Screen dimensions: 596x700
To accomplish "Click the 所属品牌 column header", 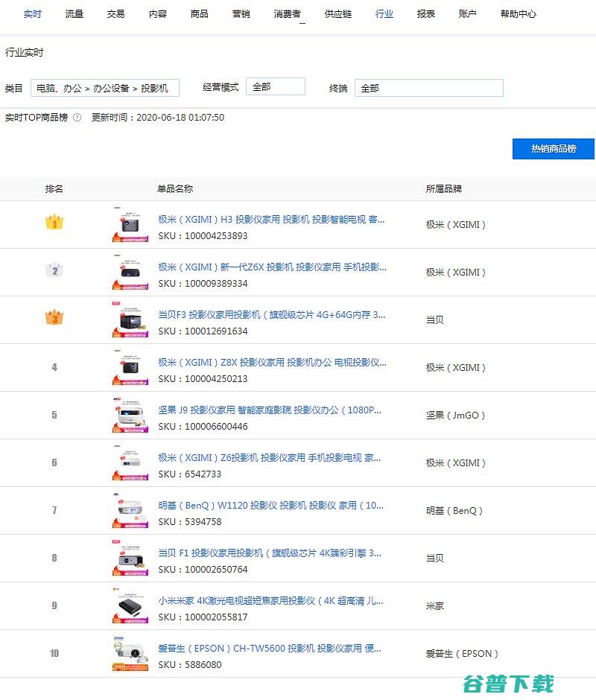I will click(x=444, y=189).
